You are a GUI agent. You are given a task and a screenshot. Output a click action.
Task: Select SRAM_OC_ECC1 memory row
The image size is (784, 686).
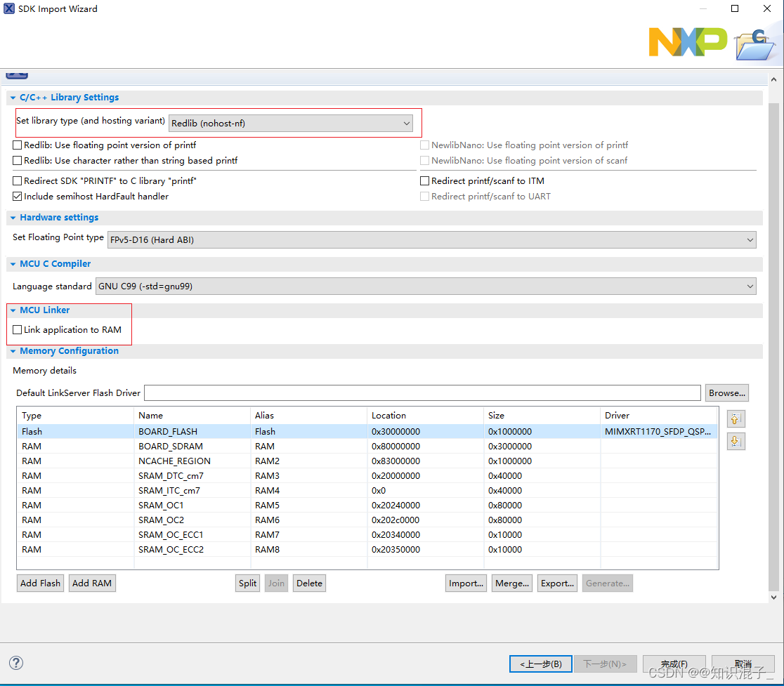367,534
